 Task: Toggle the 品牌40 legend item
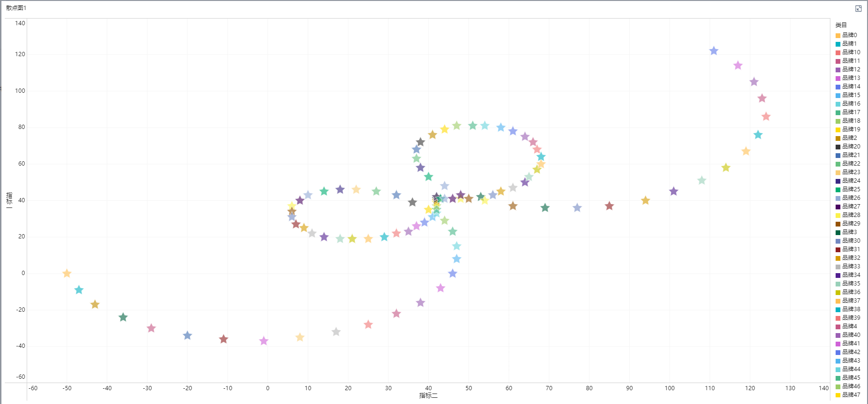pyautogui.click(x=848, y=335)
